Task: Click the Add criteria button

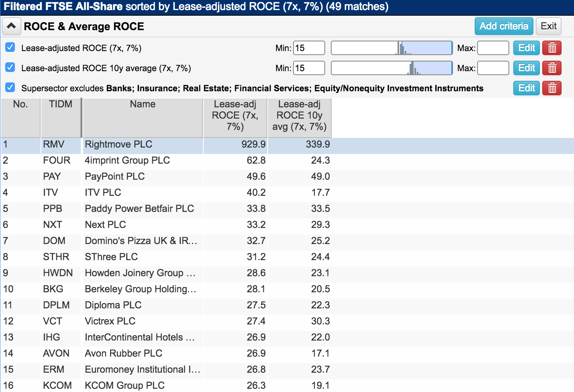Action: pyautogui.click(x=504, y=26)
